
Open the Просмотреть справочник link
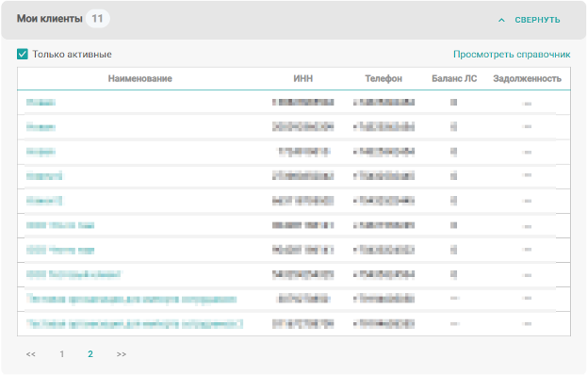[x=512, y=55]
